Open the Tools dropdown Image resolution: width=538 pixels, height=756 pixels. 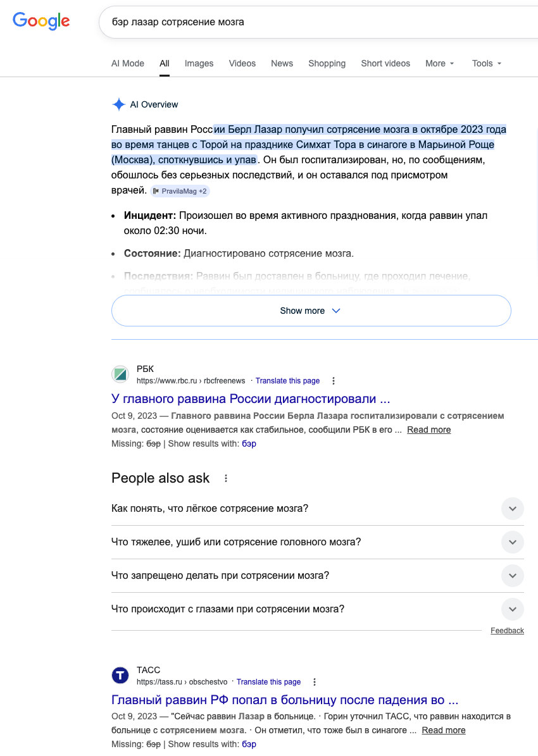[486, 63]
